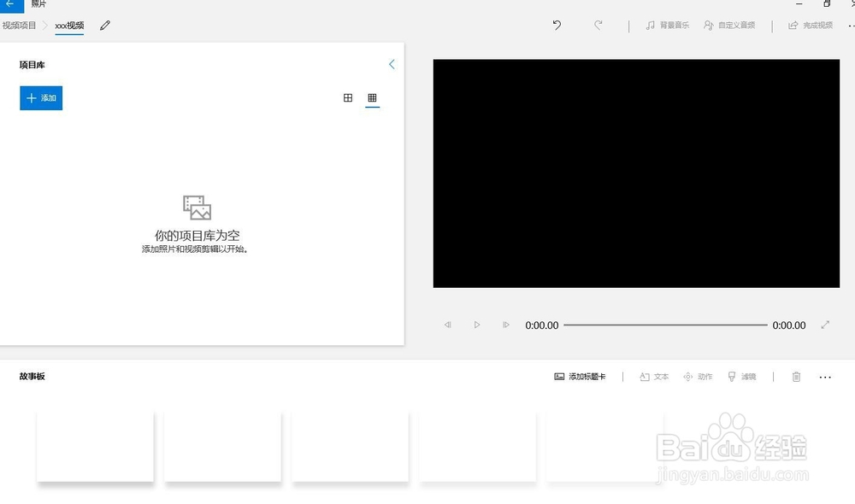Open the 滤镜 filters tool
This screenshot has width=855, height=504.
(742, 377)
